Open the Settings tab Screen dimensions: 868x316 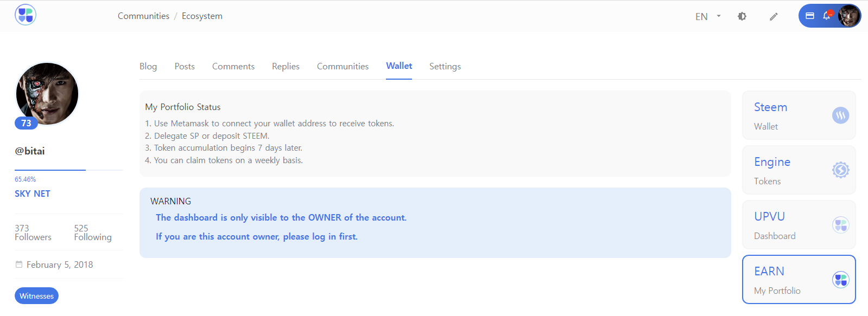(445, 66)
